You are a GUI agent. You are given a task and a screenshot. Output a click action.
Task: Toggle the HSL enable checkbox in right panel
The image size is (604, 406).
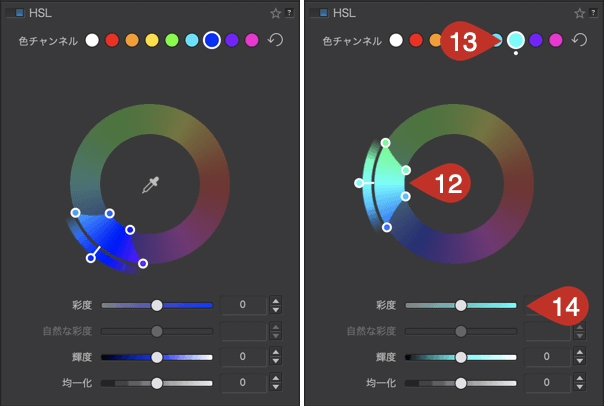click(x=319, y=13)
